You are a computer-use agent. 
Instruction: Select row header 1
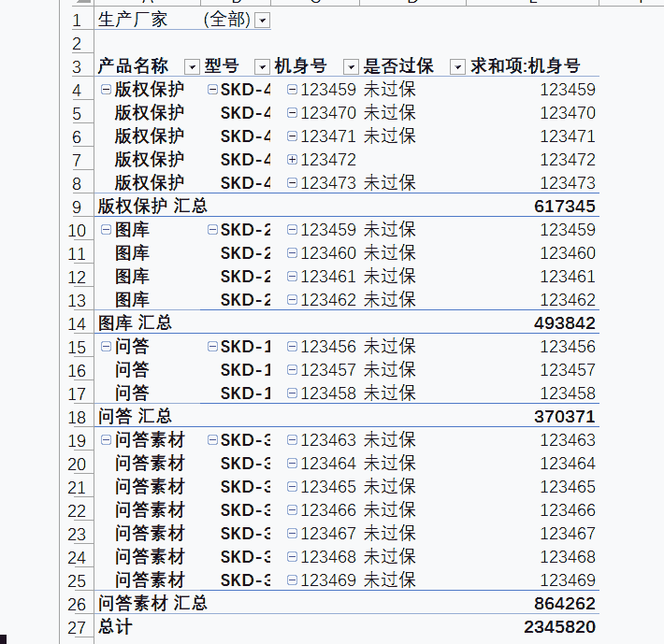coord(77,20)
